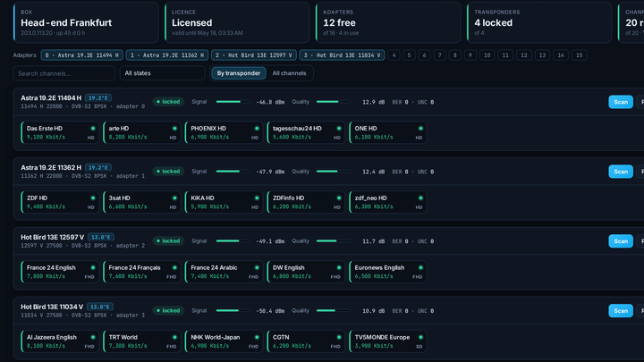The width and height of the screenshot is (644, 362).
Task: Open the 3sat HD channel card
Action: tap(141, 202)
